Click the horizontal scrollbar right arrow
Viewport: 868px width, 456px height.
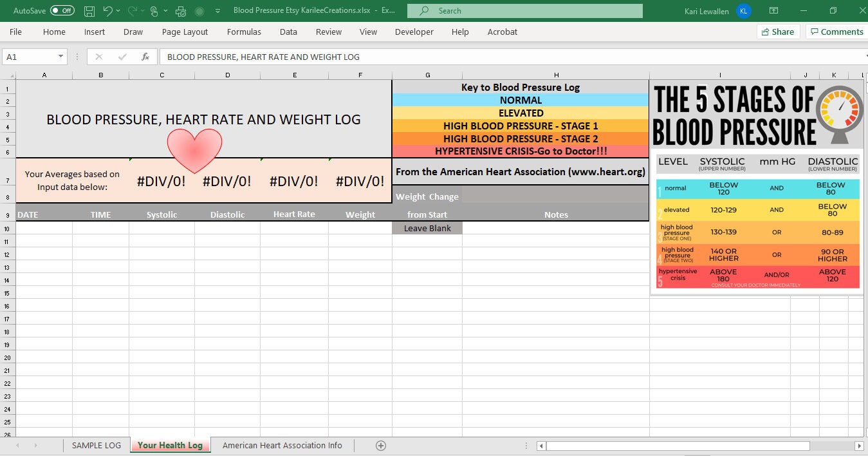tap(860, 445)
